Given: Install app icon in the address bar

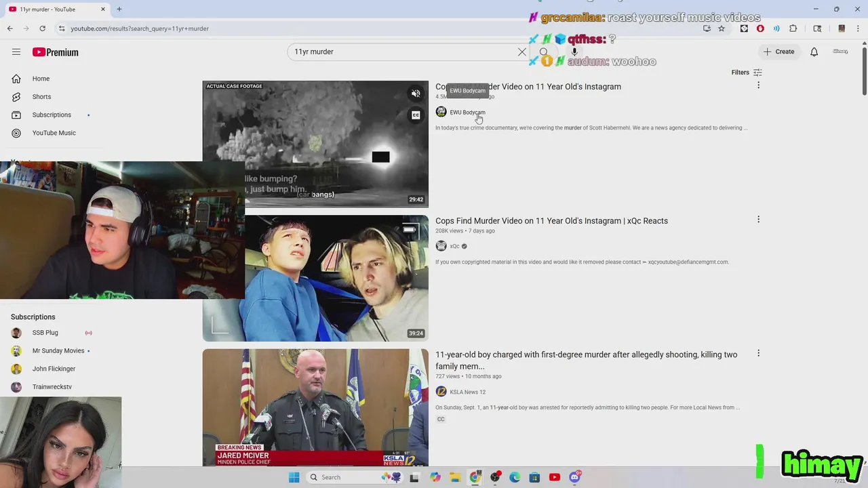Looking at the screenshot, I should 707,28.
